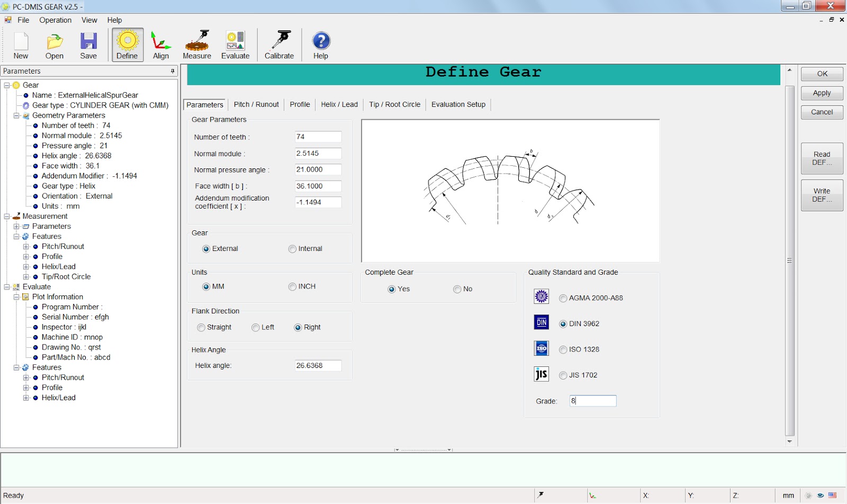Screen dimensions: 847x504
Task: Open the Help question mark icon
Action: (321, 41)
